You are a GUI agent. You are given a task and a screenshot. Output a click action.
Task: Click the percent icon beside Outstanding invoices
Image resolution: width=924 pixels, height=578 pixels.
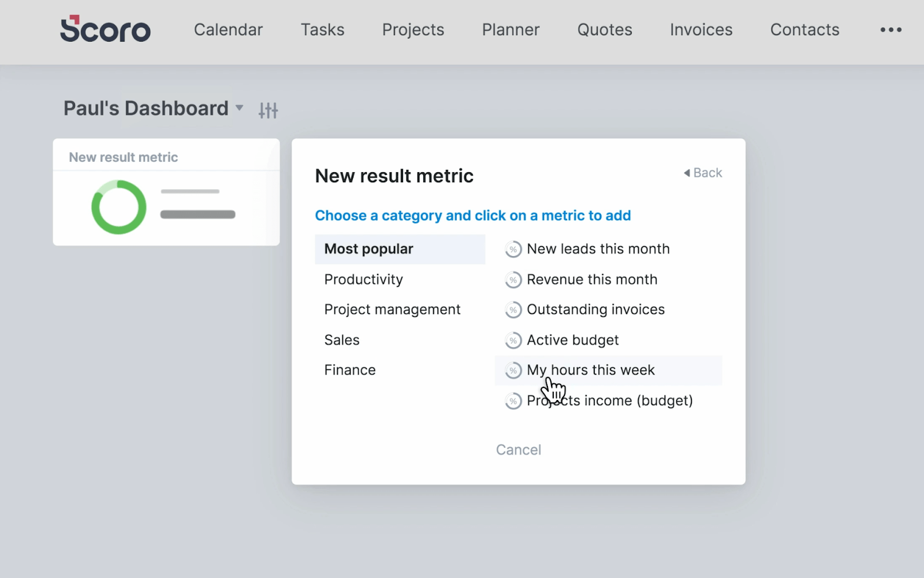pyautogui.click(x=513, y=310)
